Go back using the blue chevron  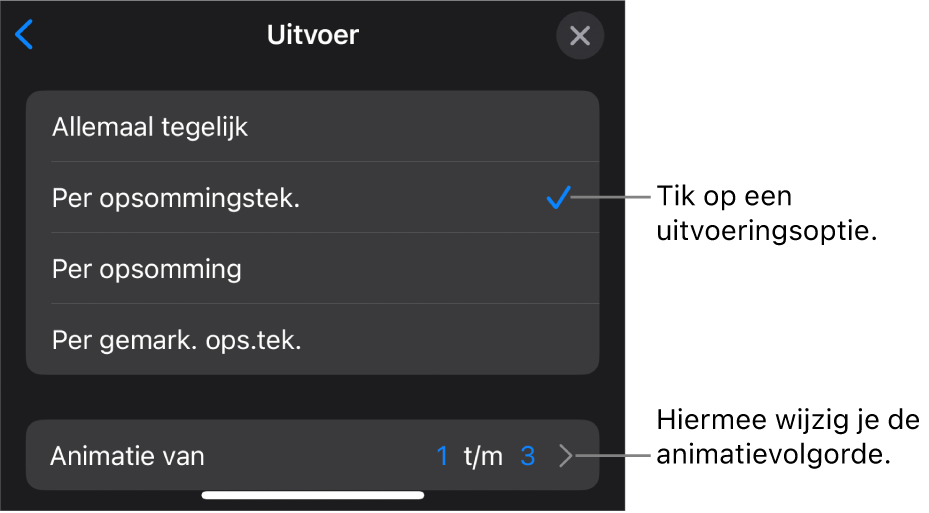click(25, 36)
